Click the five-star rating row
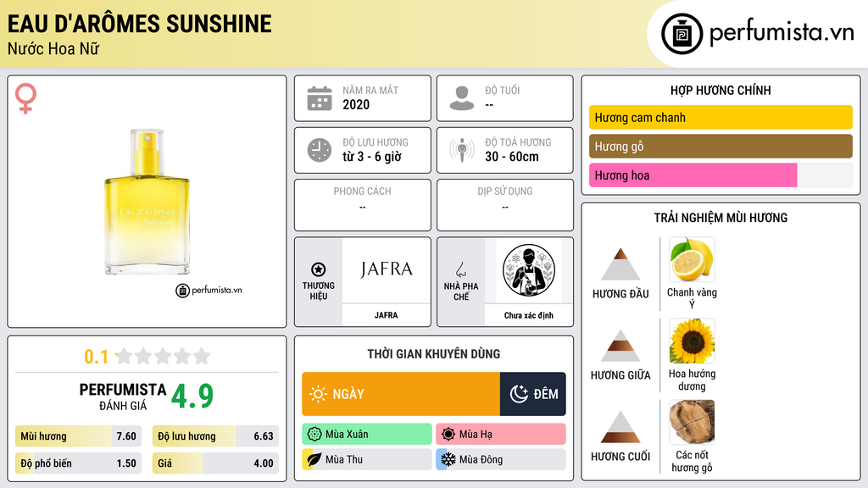This screenshot has height=488, width=868. pyautogui.click(x=164, y=356)
